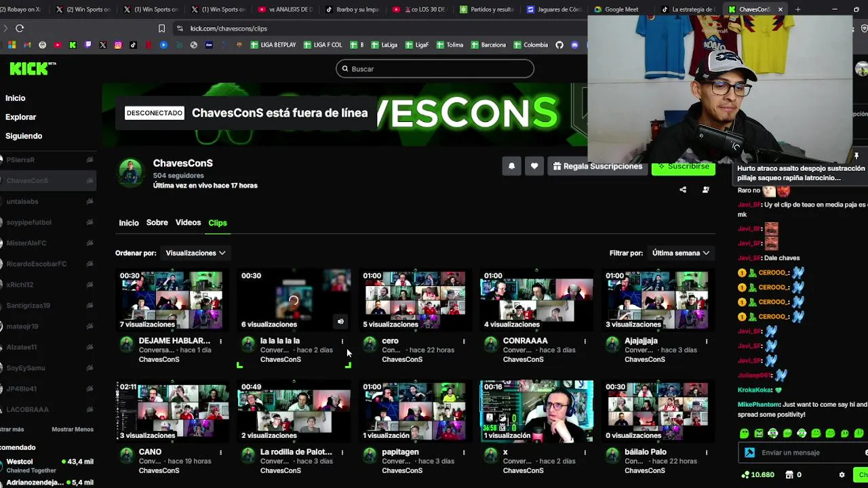This screenshot has height=488, width=868.
Task: Click the gift icon in Regala Suscripciones
Action: click(x=557, y=166)
